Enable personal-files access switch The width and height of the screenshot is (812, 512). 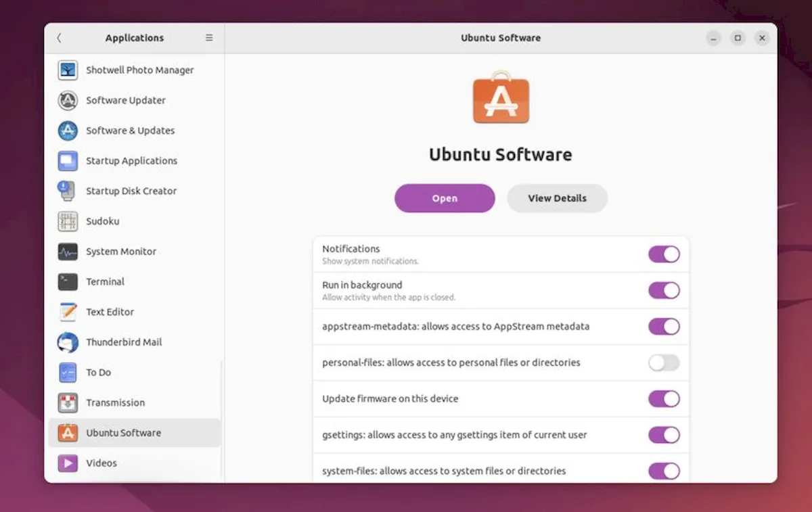pyautogui.click(x=664, y=363)
